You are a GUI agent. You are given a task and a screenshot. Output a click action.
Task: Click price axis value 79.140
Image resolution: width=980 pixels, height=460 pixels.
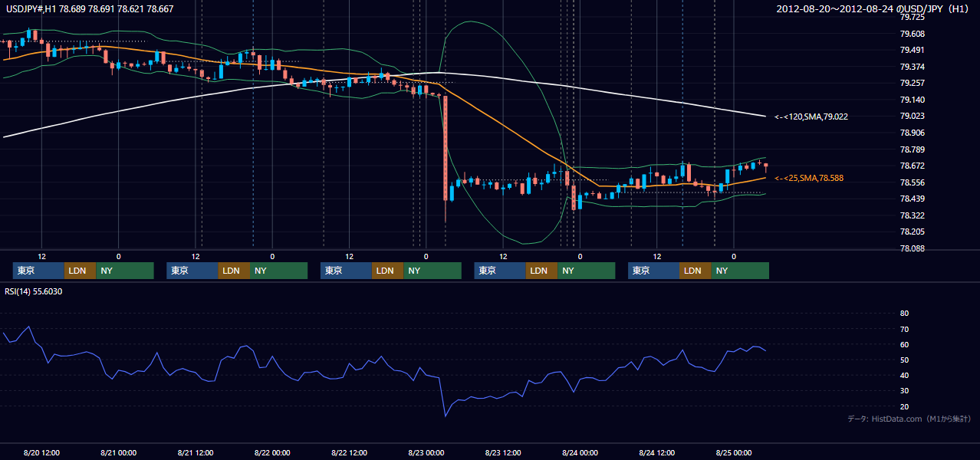tap(912, 100)
